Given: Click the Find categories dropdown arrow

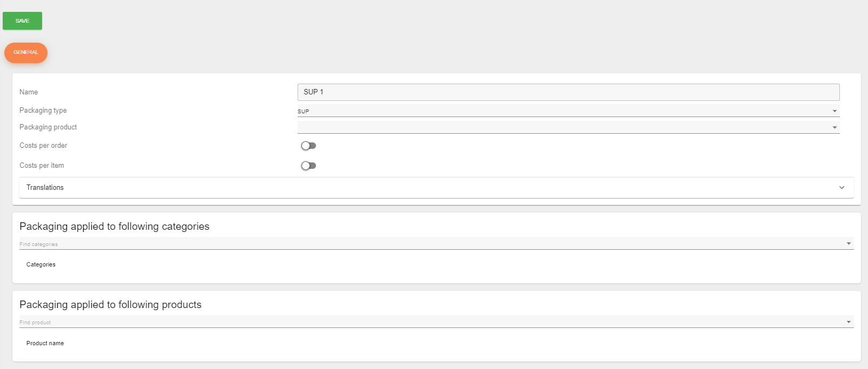Looking at the screenshot, I should 849,244.
